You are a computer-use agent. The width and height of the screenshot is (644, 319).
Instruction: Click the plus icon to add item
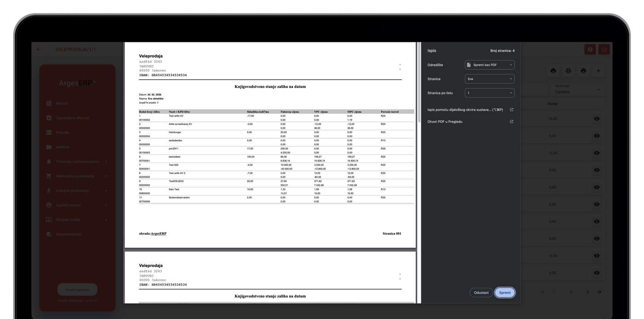click(598, 71)
